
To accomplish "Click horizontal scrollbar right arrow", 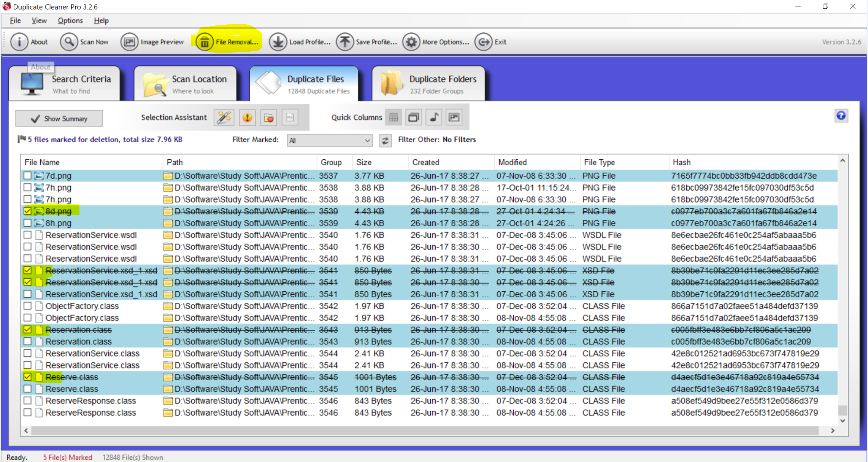I will tap(833, 430).
